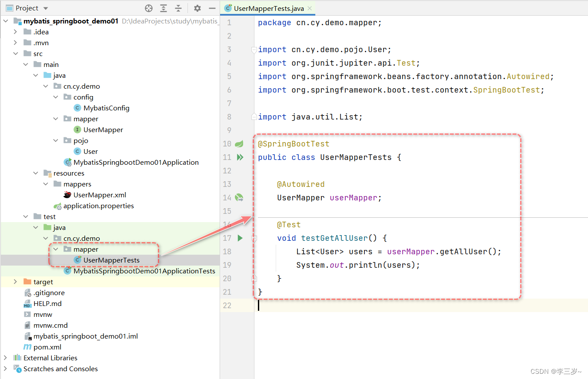
Task: Click the fold toggle on line 17 method
Action: coord(254,238)
